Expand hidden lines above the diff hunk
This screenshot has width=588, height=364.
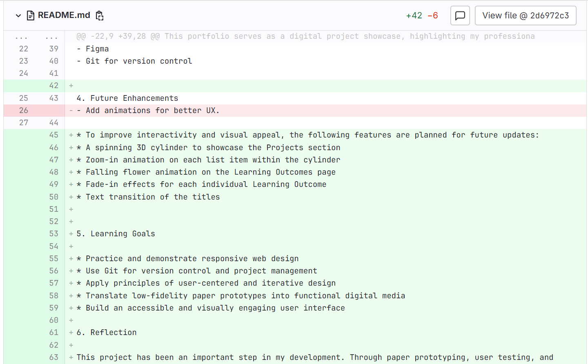pos(21,37)
